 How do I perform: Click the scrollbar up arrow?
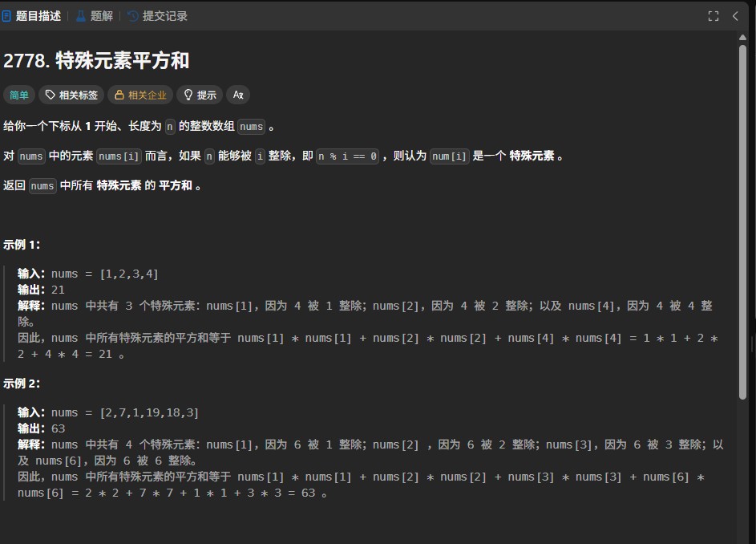(x=742, y=37)
